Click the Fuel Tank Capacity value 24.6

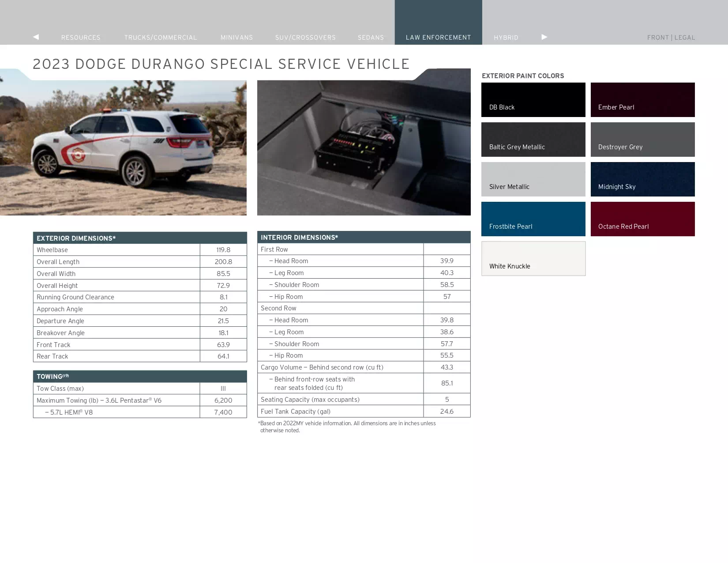point(447,412)
